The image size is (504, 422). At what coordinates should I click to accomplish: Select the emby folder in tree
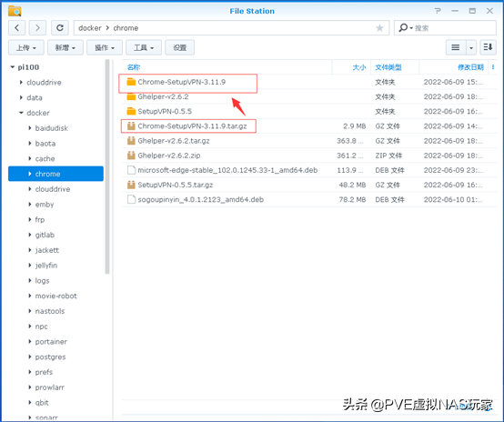(x=45, y=205)
